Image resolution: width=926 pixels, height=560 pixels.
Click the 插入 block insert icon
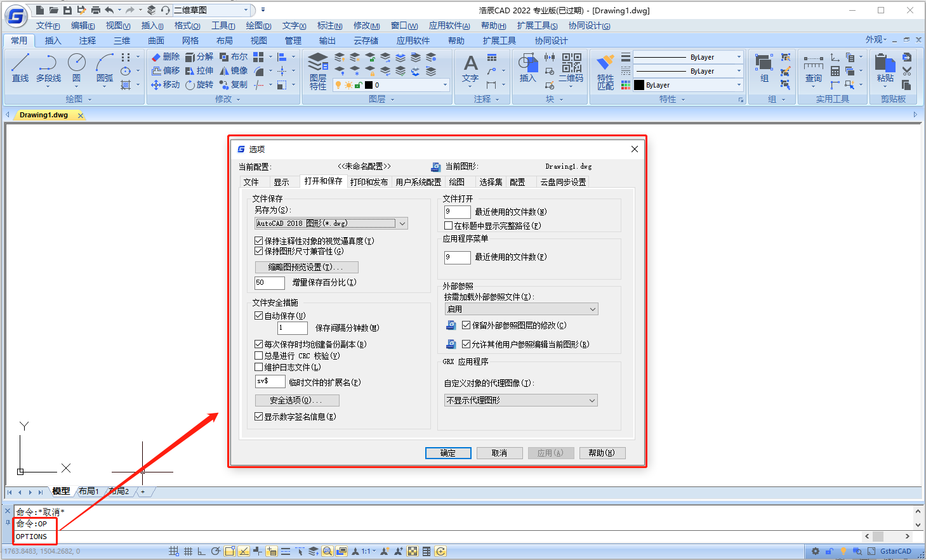tap(528, 68)
